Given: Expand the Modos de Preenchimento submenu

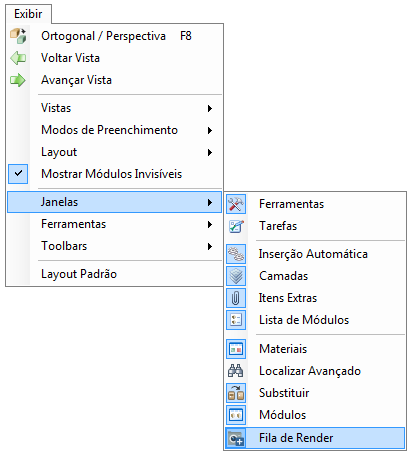Looking at the screenshot, I should [x=114, y=130].
